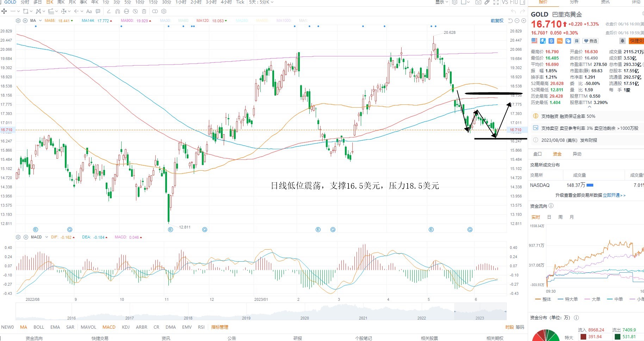The height and width of the screenshot is (341, 644).
Task: Select the crosshair move tool
Action: point(4,11)
